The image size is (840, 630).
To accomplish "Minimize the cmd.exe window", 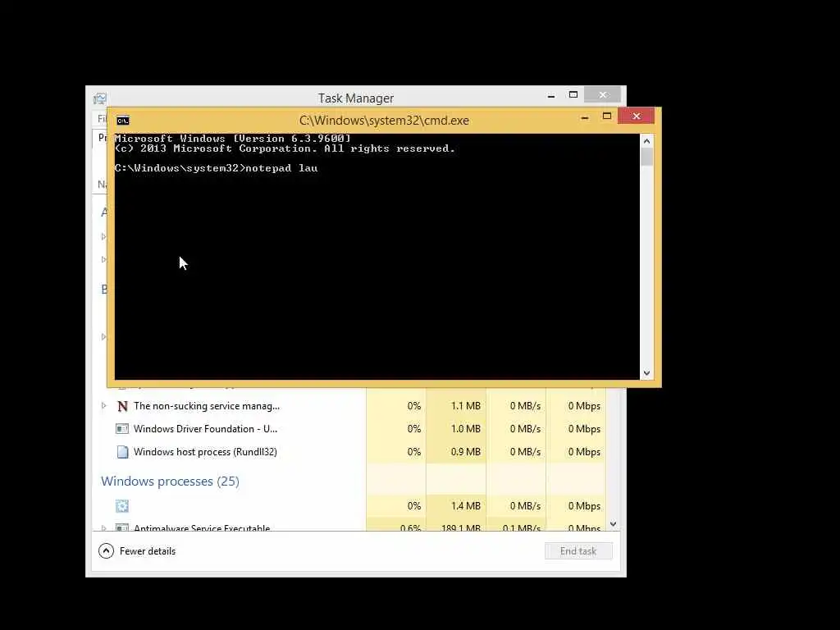I will [584, 116].
